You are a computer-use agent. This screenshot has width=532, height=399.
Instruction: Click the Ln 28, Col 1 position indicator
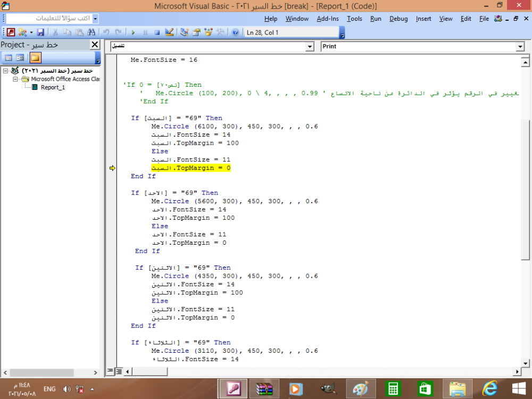point(291,32)
